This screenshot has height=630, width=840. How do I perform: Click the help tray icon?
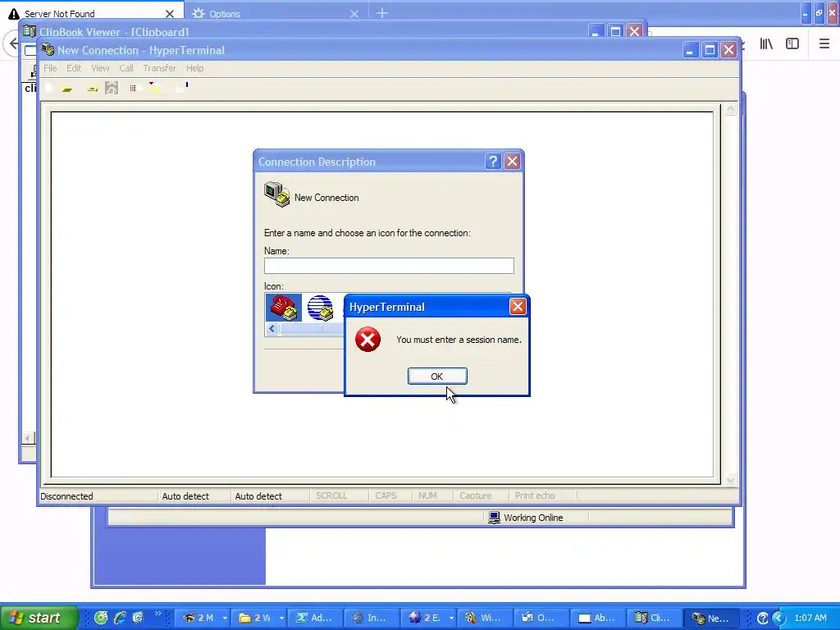(x=763, y=619)
